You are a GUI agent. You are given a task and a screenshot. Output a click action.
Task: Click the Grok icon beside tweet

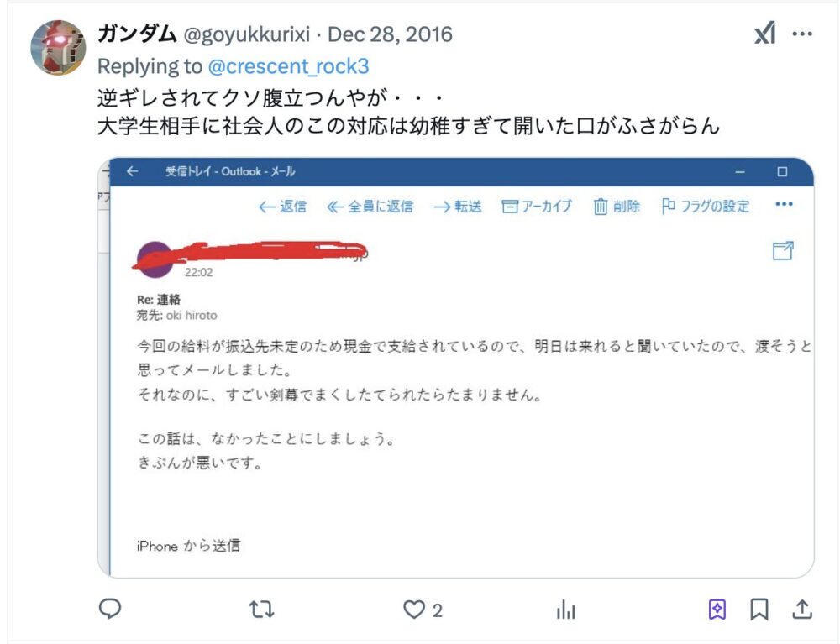coord(765,34)
